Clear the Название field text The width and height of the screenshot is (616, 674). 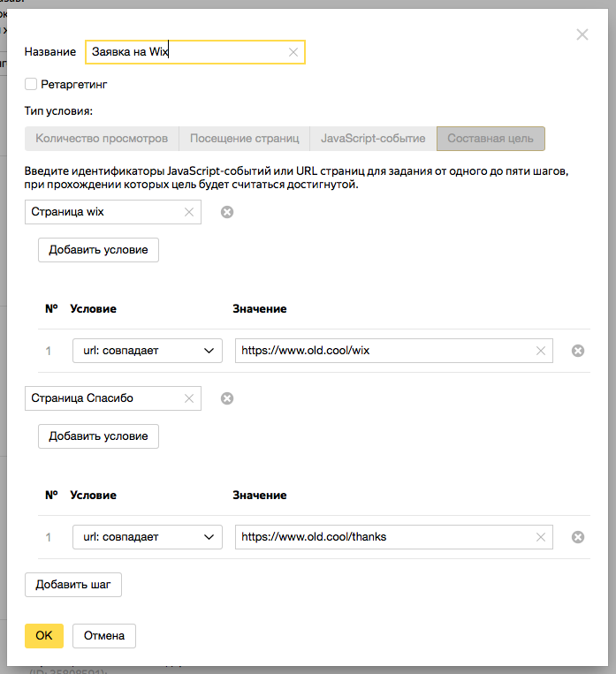click(x=293, y=52)
